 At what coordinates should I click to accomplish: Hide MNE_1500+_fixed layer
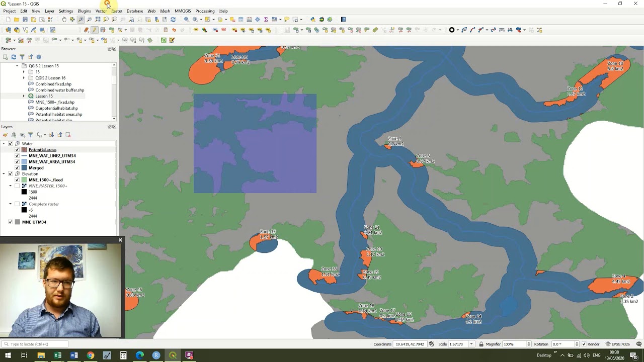point(17,180)
